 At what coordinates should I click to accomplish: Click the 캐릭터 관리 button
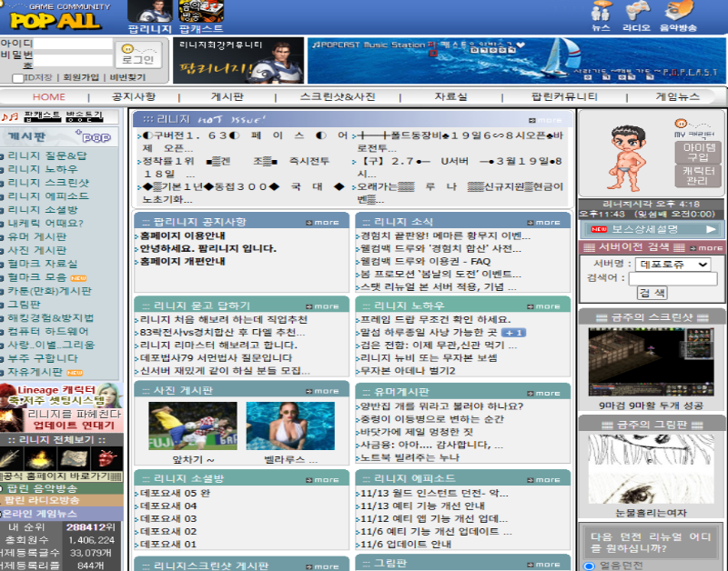pos(698,175)
